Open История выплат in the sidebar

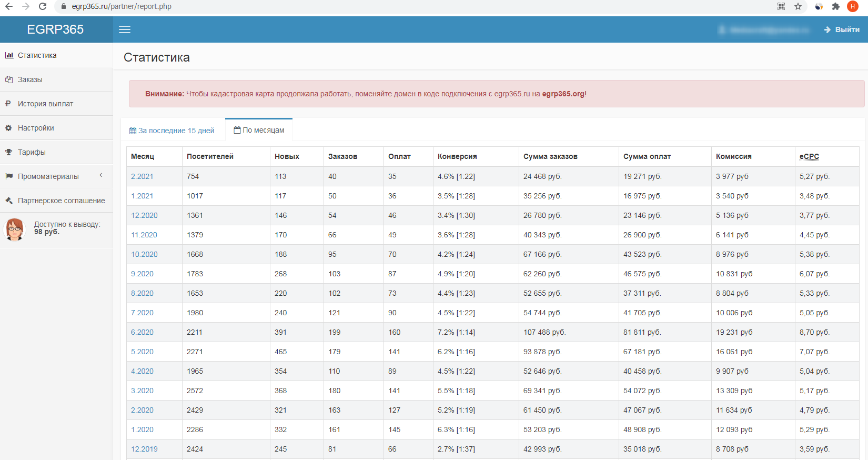45,104
